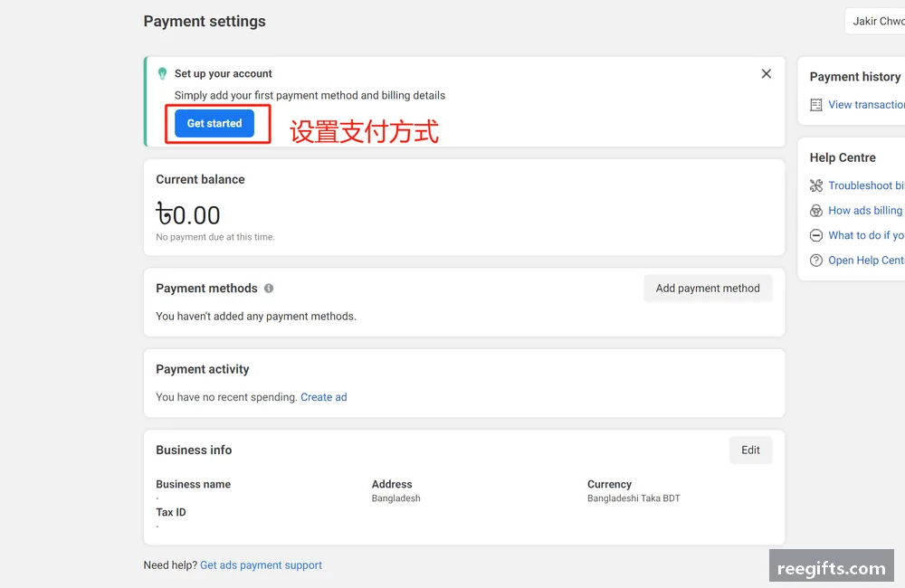Open the 'What to do if' help link
The width and height of the screenshot is (905, 588).
click(866, 235)
